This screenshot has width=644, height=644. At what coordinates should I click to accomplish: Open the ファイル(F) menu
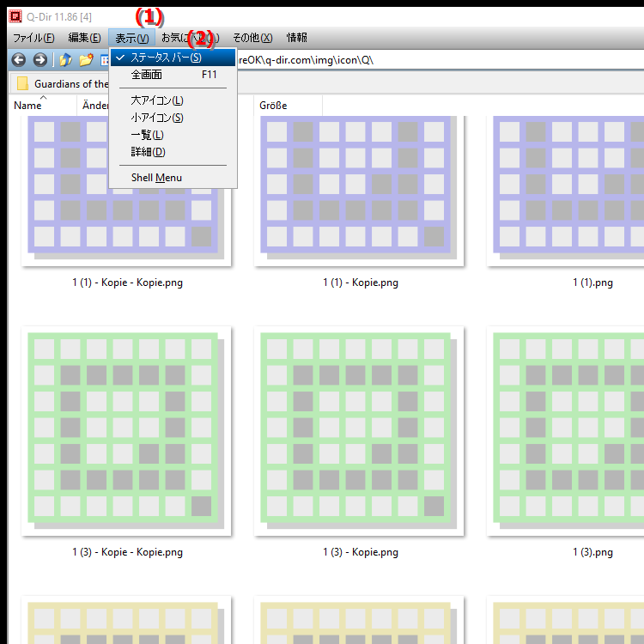point(33,38)
